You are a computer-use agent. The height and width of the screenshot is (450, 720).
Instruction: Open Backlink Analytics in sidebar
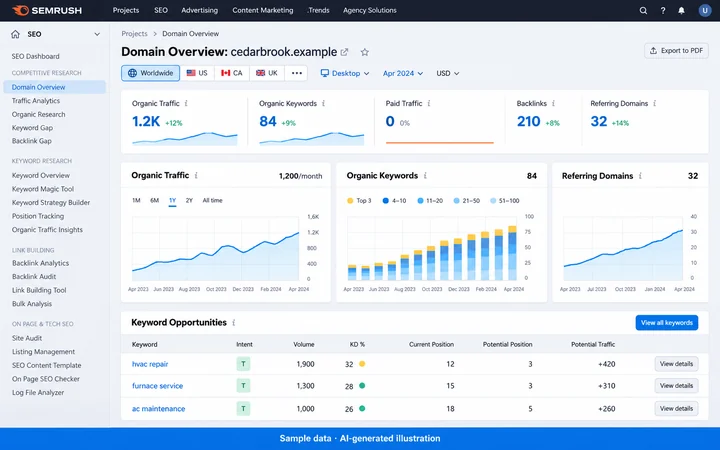point(40,263)
